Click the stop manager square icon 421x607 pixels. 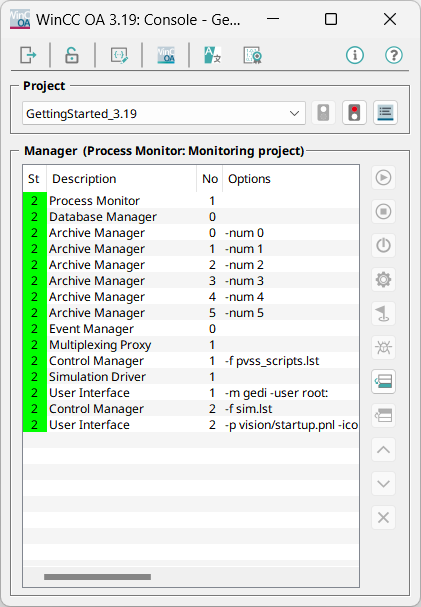pos(383,211)
